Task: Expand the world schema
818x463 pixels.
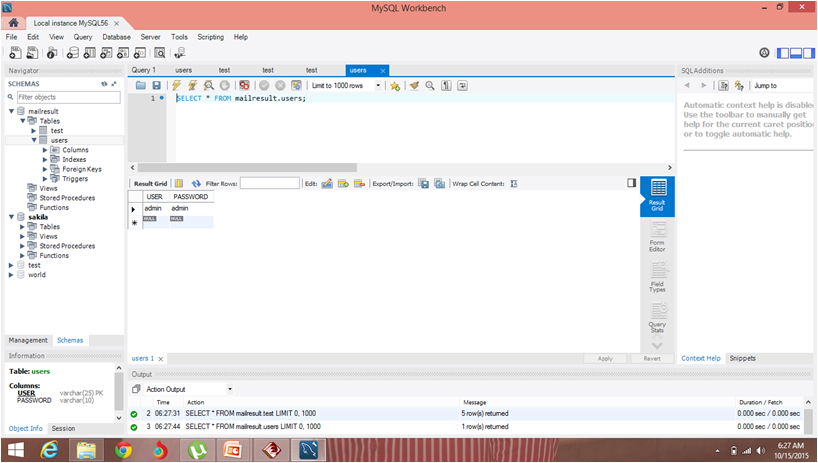Action: tap(11, 275)
